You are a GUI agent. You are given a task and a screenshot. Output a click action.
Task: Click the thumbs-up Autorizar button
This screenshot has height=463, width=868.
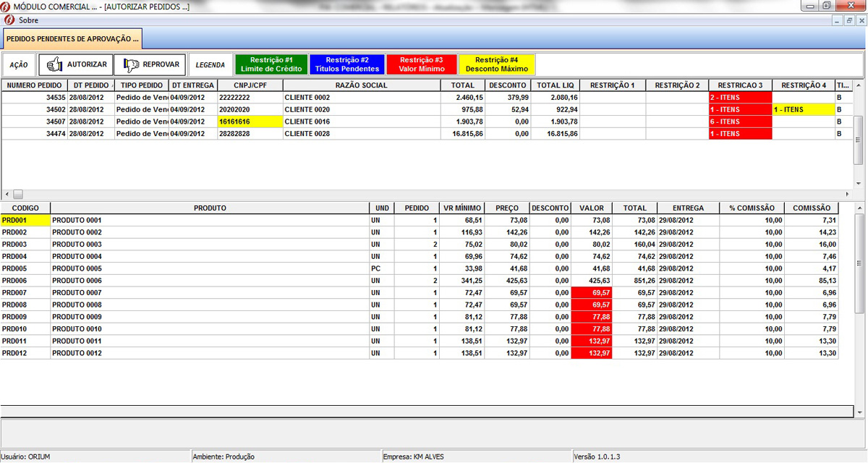coord(76,64)
